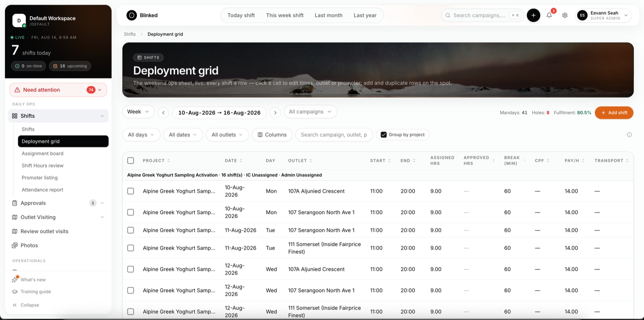Click the Eevann Seah ES avatar
The height and width of the screenshot is (320, 644).
coord(582,15)
